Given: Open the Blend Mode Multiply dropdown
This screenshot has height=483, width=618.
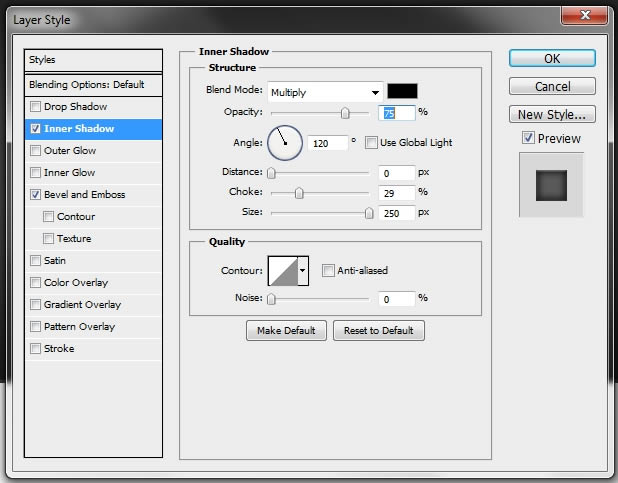Looking at the screenshot, I should pos(325,93).
